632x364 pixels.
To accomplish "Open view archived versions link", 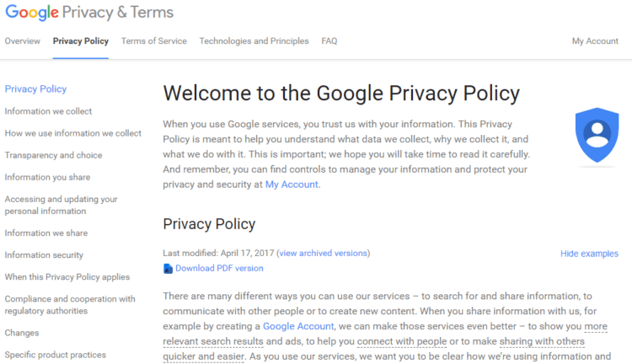I will pyautogui.click(x=324, y=253).
